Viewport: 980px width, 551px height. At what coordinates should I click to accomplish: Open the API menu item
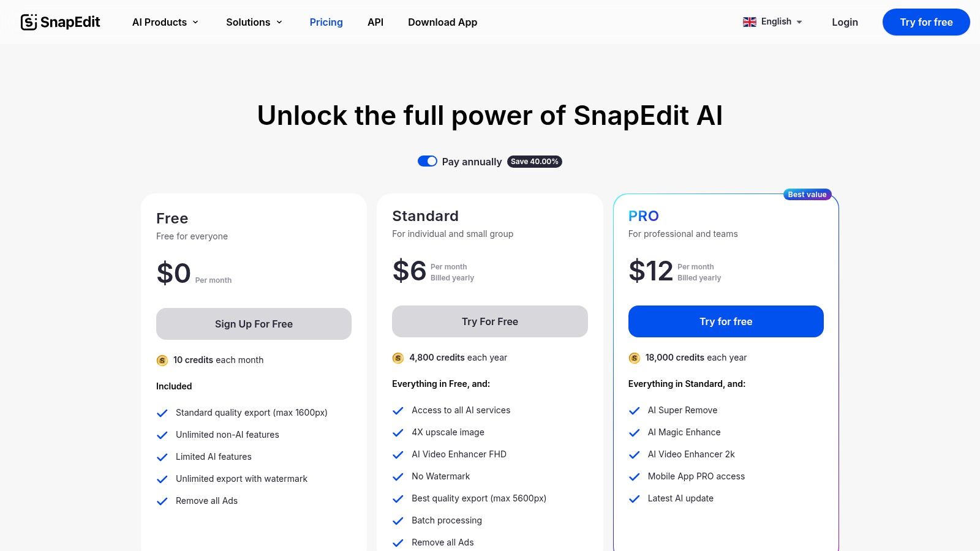click(375, 22)
